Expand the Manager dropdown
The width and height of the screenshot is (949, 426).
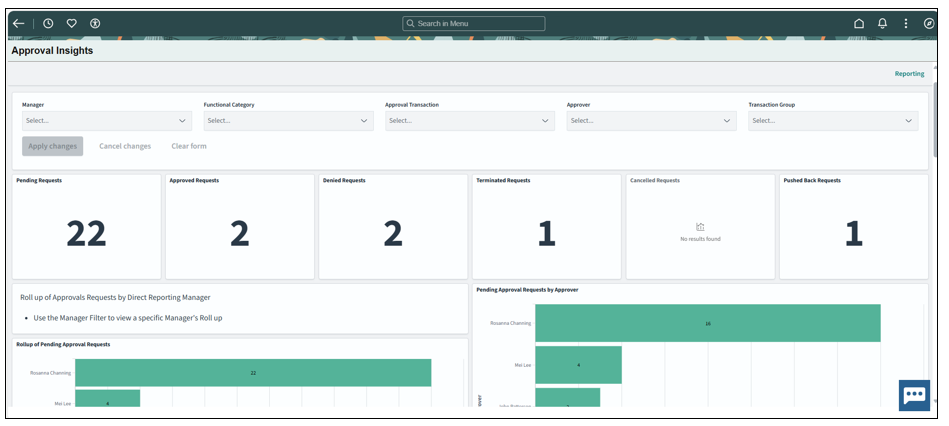pyautogui.click(x=106, y=120)
